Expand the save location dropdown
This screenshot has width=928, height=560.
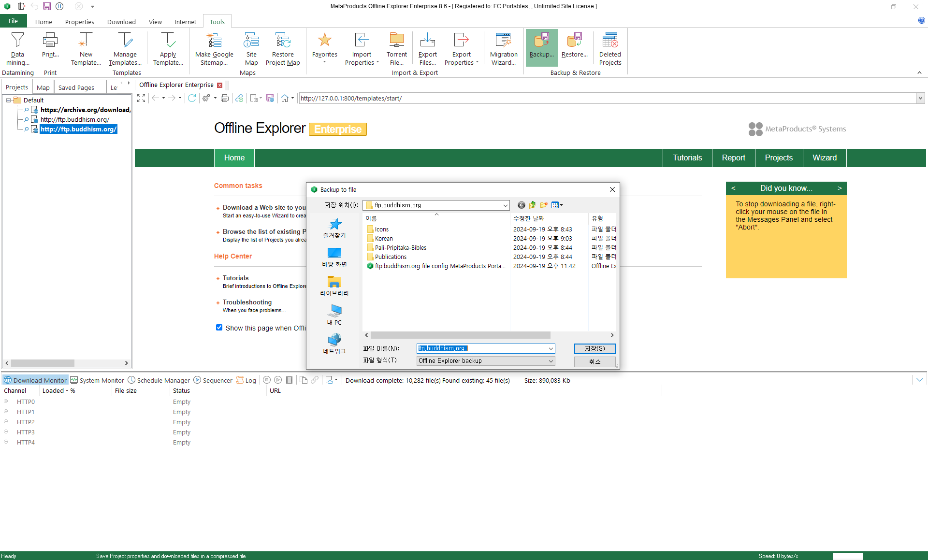pos(505,205)
